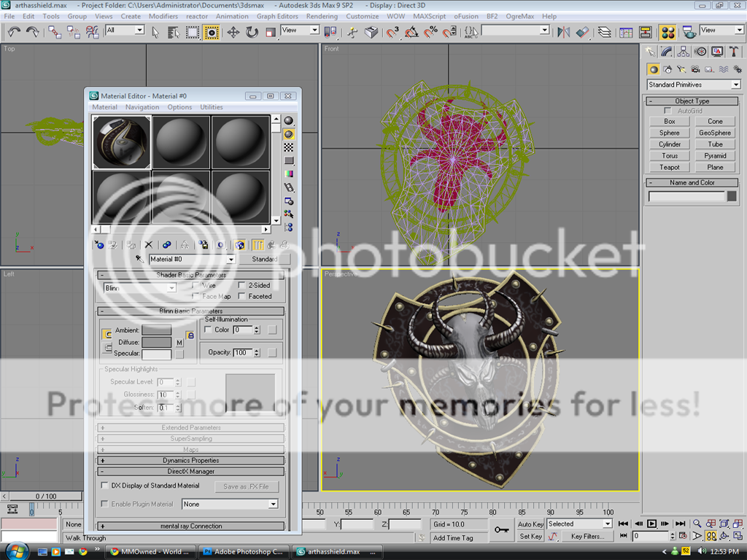
Task: Enable the Faceted checkbox
Action: click(241, 296)
